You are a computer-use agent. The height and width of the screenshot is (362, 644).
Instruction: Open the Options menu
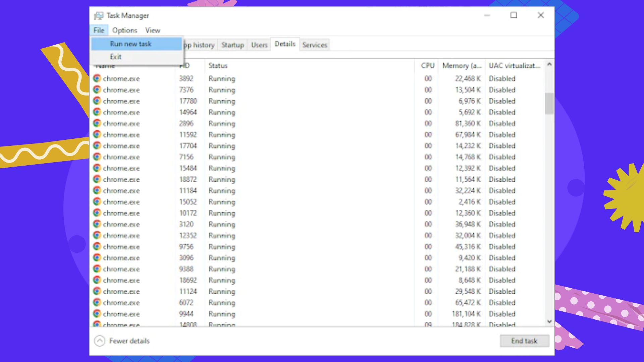pos(125,30)
